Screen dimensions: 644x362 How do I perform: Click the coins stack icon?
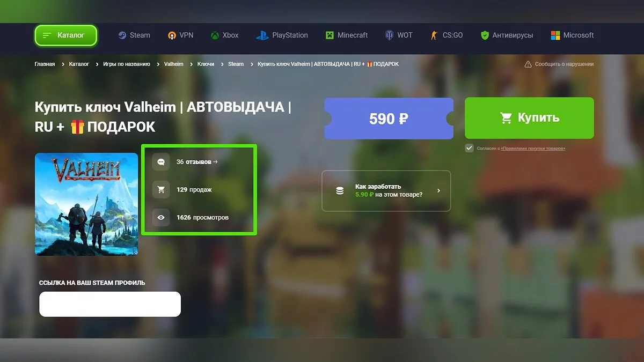point(340,190)
